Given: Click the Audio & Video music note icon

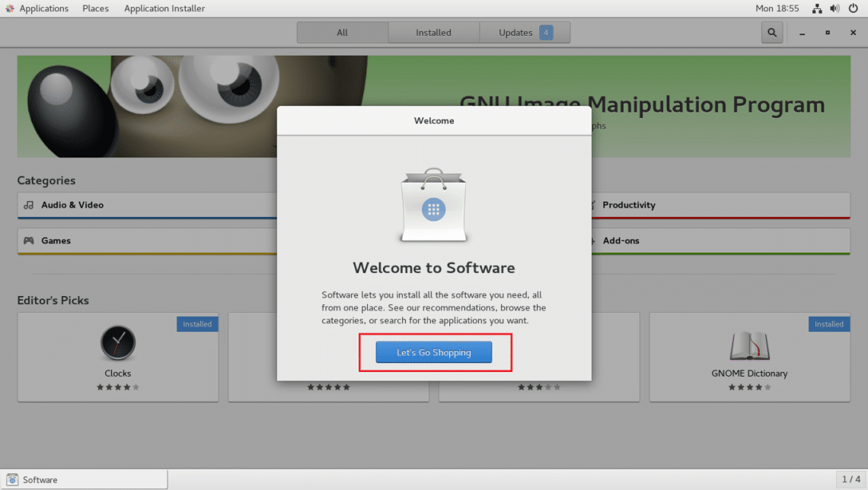Looking at the screenshot, I should [29, 205].
